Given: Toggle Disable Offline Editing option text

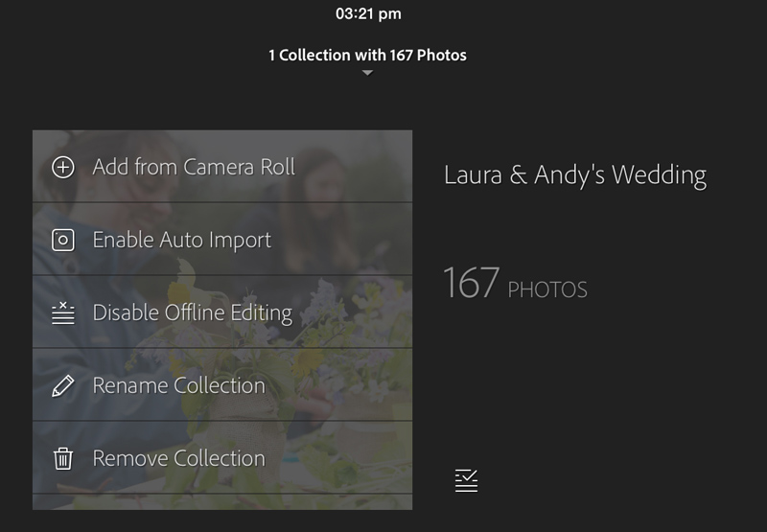Looking at the screenshot, I should (193, 312).
